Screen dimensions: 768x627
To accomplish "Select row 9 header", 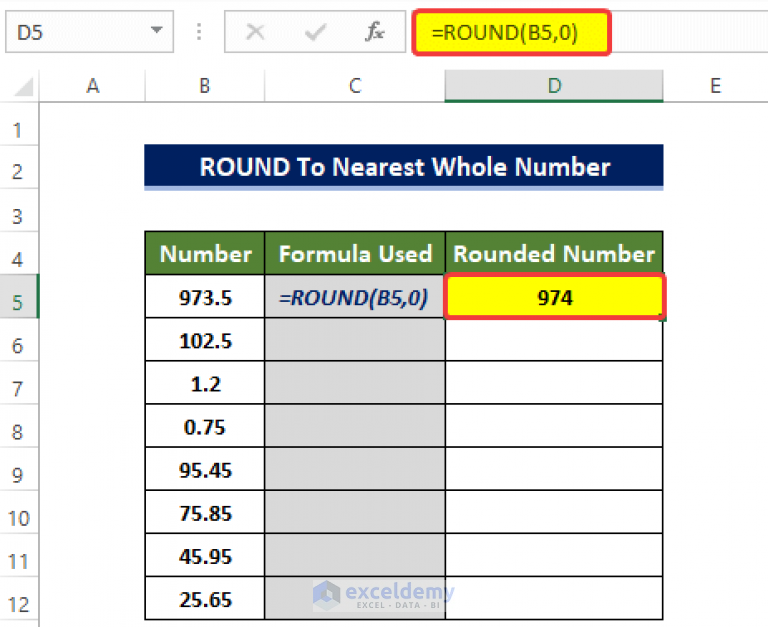I will click(x=19, y=469).
